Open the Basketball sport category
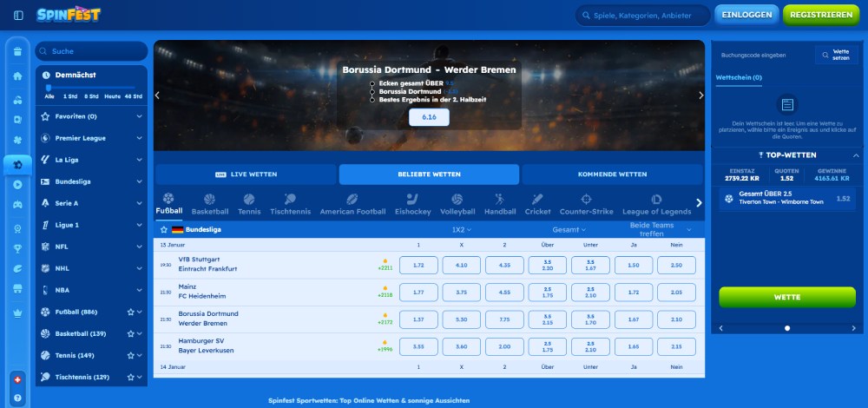Image resolution: width=868 pixels, height=408 pixels. tap(210, 204)
